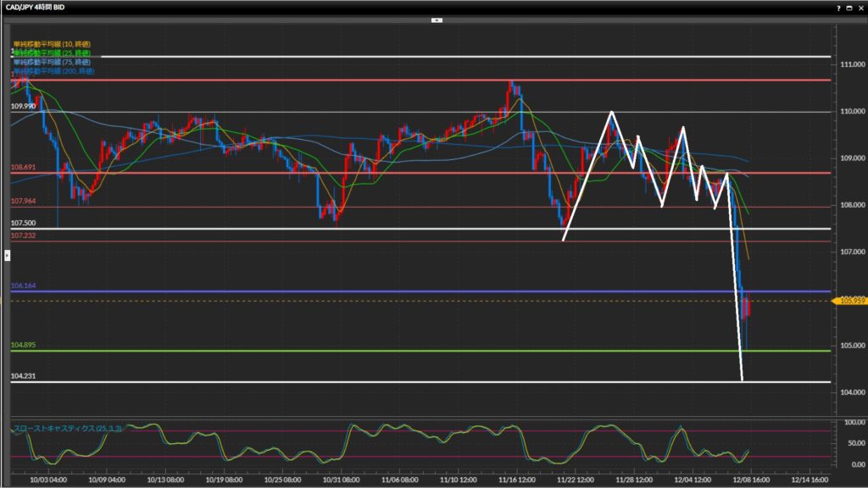Select the 75-period simple moving average label

(x=52, y=62)
